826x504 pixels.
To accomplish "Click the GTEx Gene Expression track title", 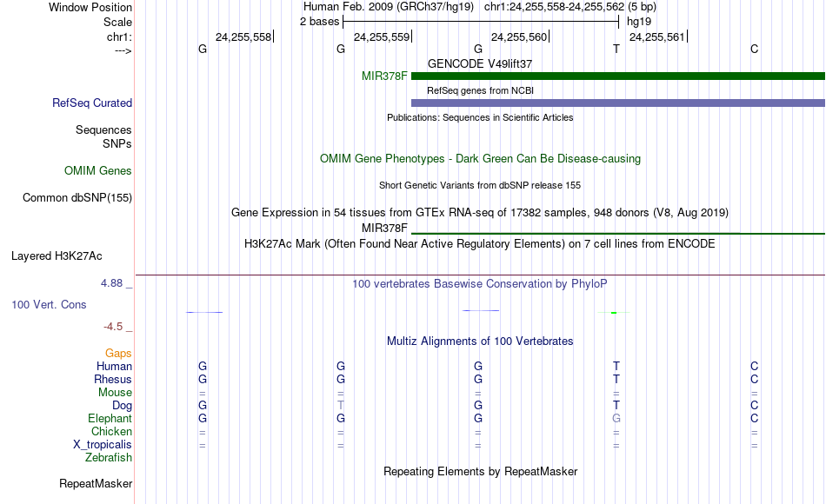I will coord(480,213).
